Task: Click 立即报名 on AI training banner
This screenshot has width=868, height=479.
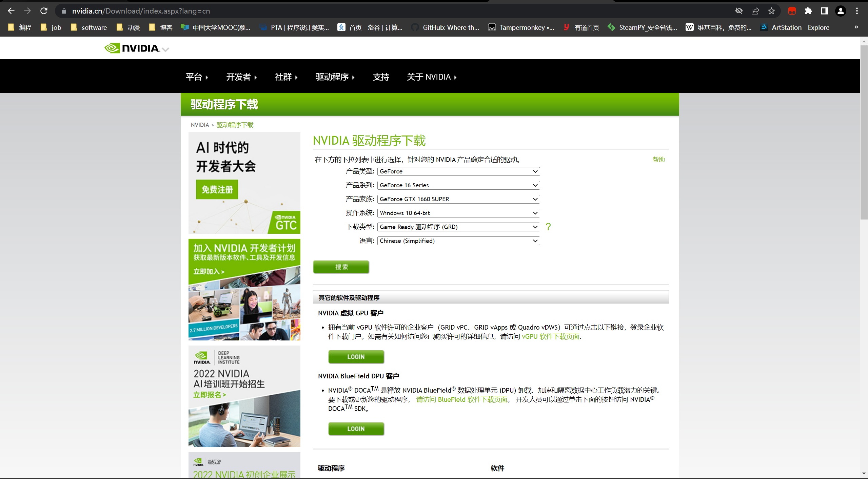Action: (x=210, y=395)
